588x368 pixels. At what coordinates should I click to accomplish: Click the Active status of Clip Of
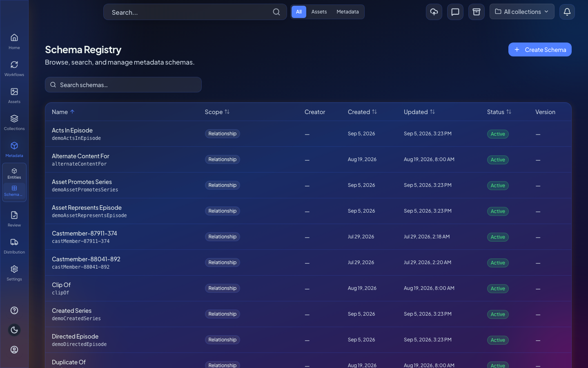point(498,289)
